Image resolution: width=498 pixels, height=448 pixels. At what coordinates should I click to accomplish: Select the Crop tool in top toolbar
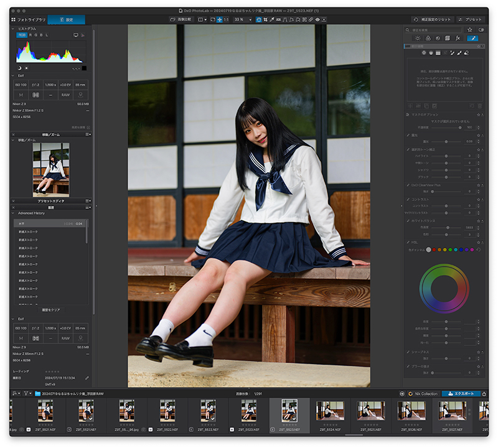coord(265,20)
